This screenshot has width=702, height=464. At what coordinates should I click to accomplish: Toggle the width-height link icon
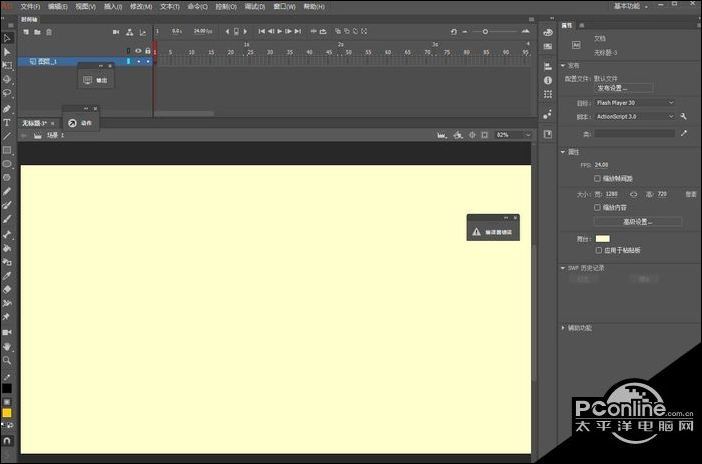click(x=634, y=194)
